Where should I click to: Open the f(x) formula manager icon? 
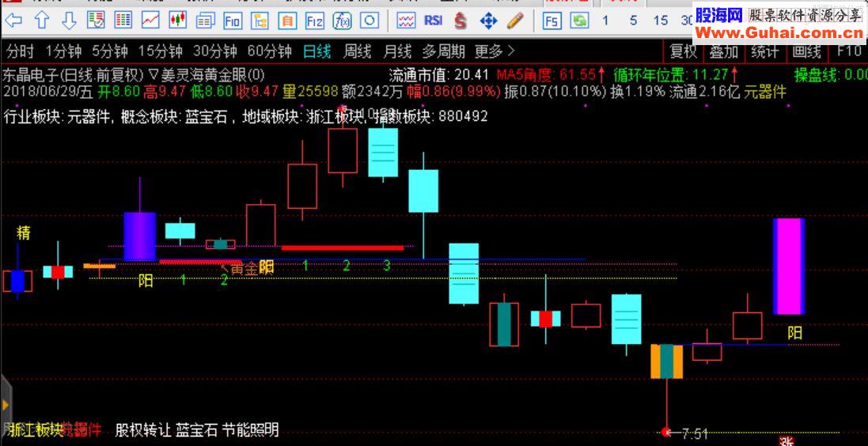click(342, 21)
